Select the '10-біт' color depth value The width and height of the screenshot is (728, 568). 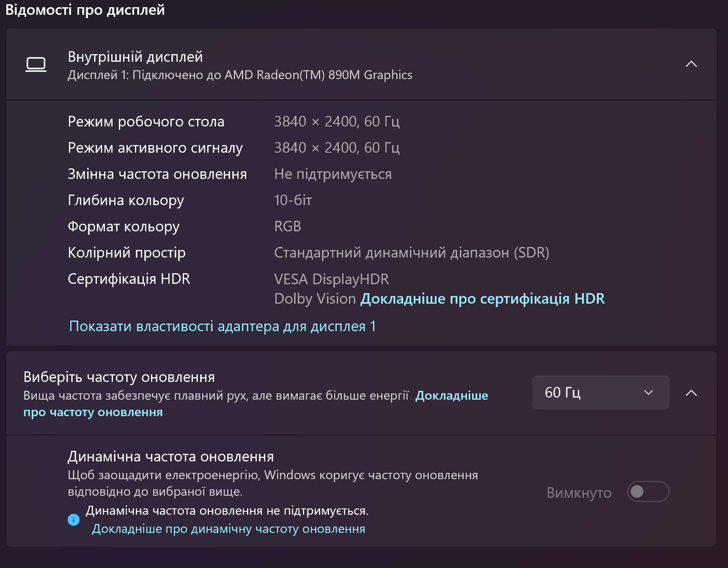(x=293, y=200)
